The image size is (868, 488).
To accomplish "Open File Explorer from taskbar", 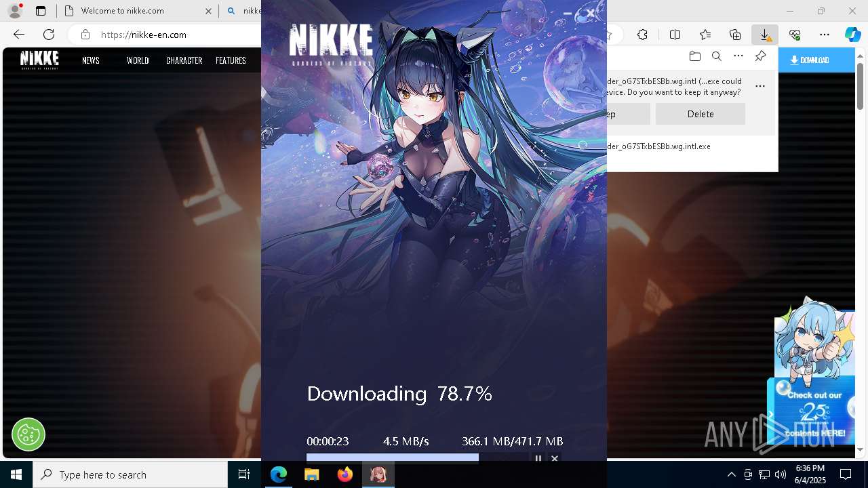I will tap(312, 475).
